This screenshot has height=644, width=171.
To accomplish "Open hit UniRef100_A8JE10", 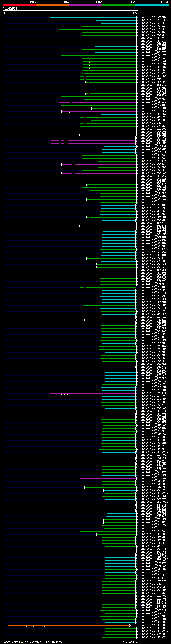I will 153,320.
